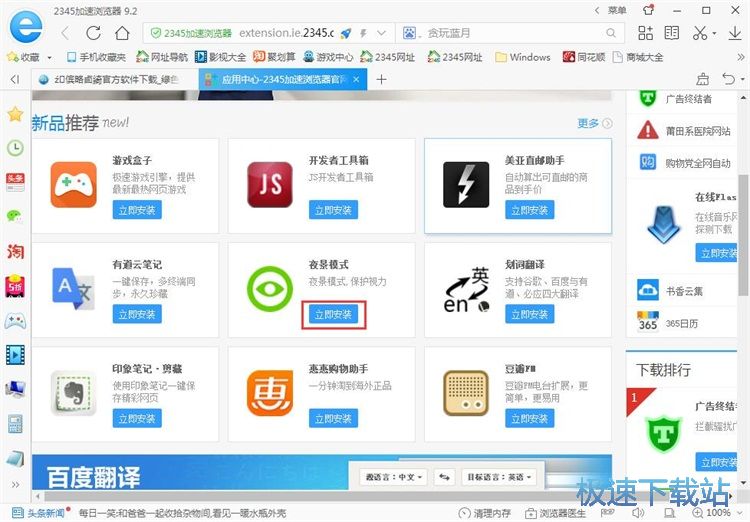The image size is (750, 522).
Task: Open the Taobao sidebar icon
Action: click(x=15, y=251)
